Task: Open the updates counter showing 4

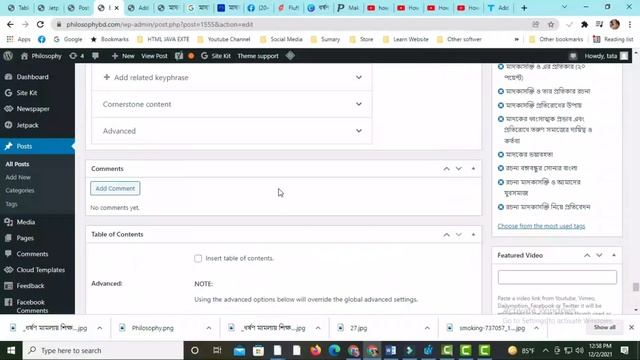Action: click(77, 56)
